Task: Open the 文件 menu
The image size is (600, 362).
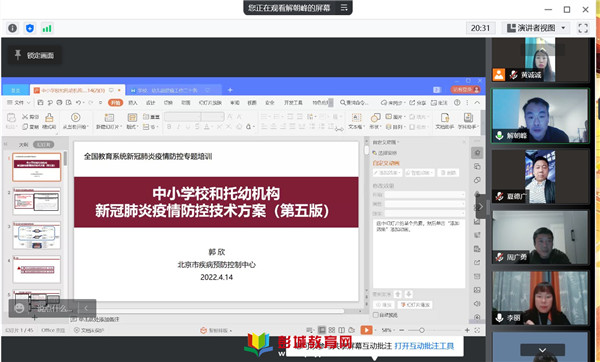Action: coord(19,103)
